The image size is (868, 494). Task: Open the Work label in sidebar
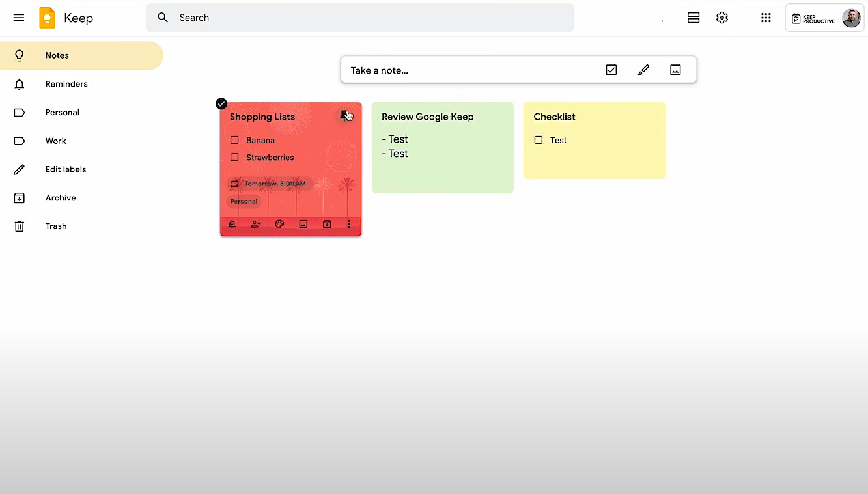81,141
